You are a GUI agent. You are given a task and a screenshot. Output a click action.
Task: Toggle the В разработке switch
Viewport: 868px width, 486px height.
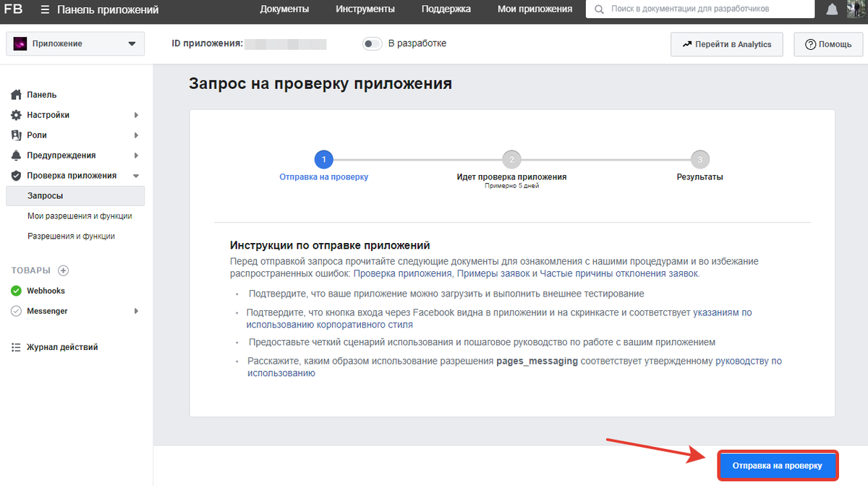(x=372, y=43)
